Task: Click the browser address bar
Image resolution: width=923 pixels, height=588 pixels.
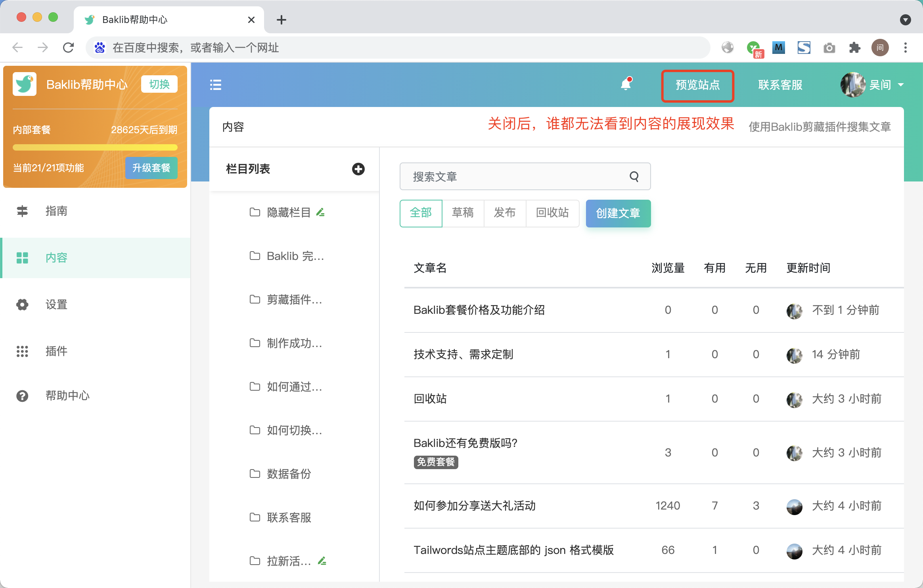Action: pyautogui.click(x=398, y=48)
